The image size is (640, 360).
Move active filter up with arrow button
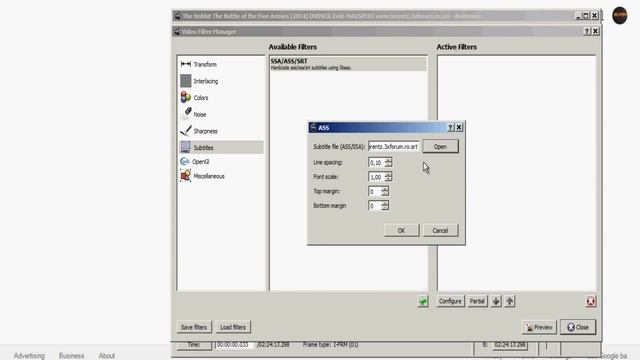(510, 301)
